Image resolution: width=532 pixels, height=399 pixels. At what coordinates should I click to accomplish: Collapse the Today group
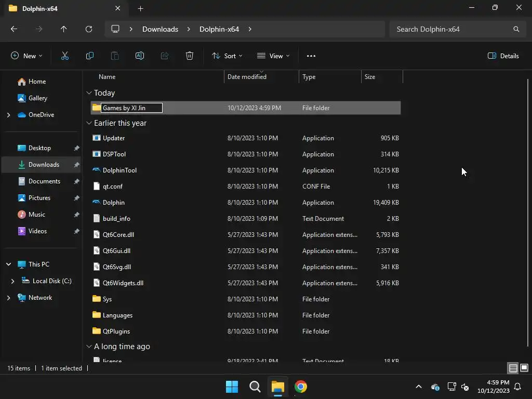[89, 93]
